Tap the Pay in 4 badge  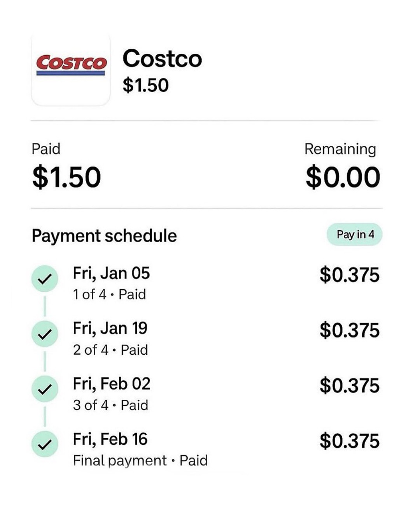pos(355,234)
